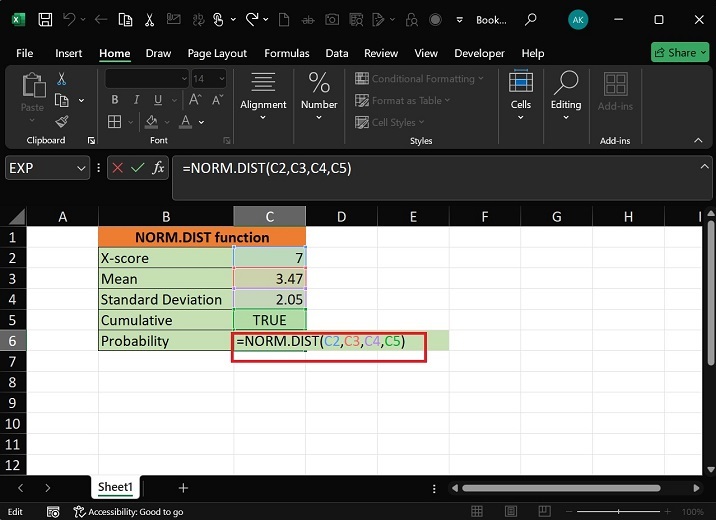Switch to Normal view in status bar

(477, 511)
